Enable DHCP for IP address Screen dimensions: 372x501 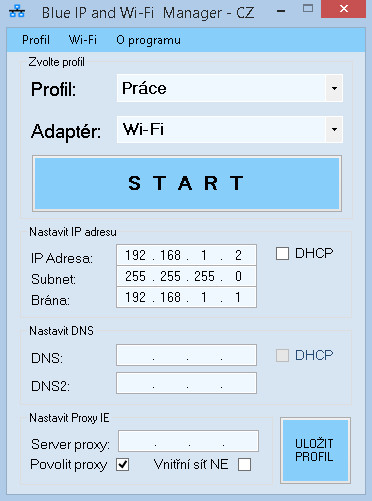pyautogui.click(x=282, y=253)
